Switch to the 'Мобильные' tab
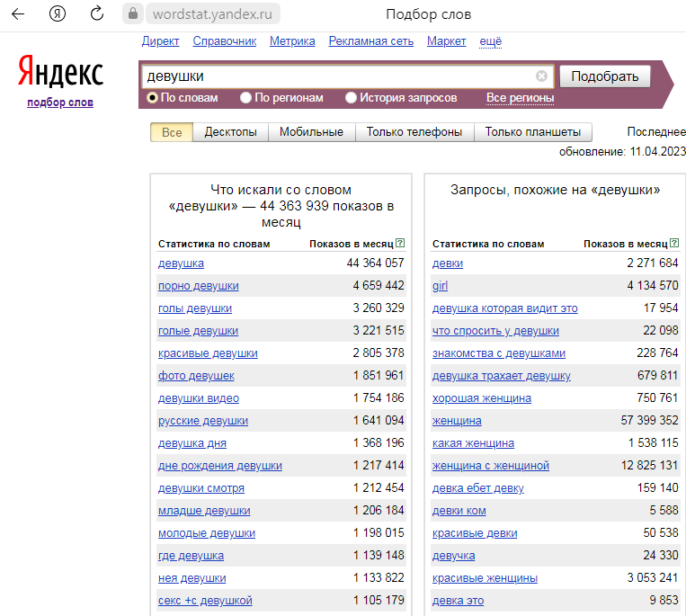Viewport: 686px width, 616px height. (x=311, y=132)
